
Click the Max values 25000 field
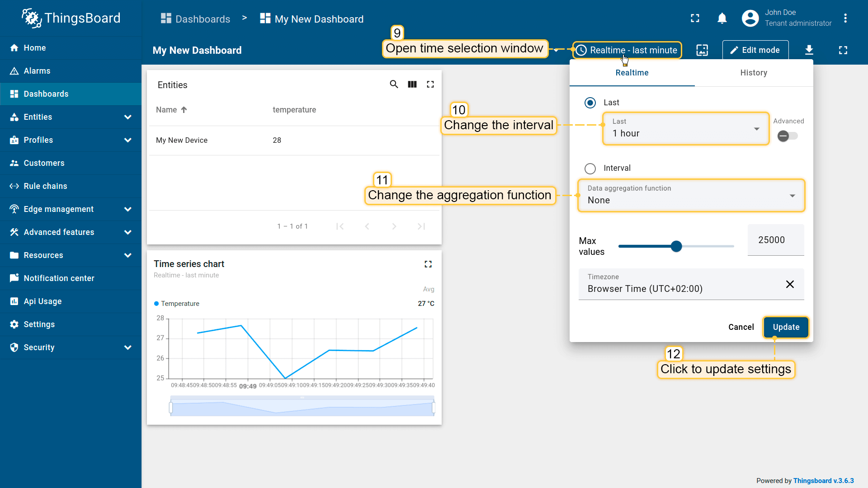point(776,240)
